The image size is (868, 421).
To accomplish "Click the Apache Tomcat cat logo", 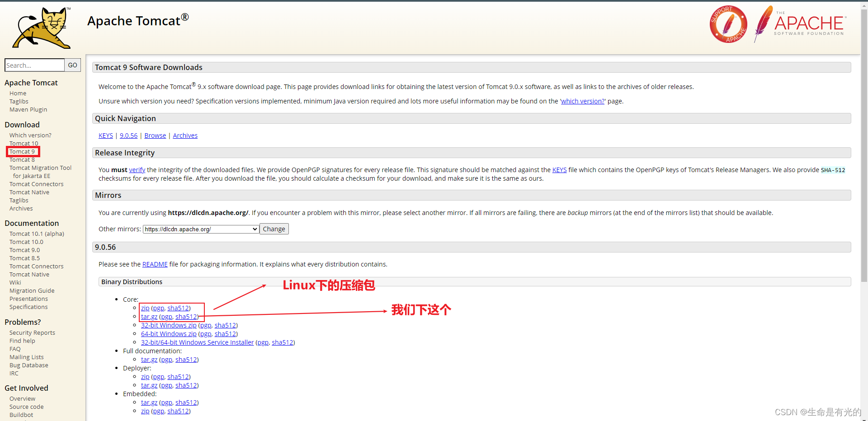I will pyautogui.click(x=42, y=28).
